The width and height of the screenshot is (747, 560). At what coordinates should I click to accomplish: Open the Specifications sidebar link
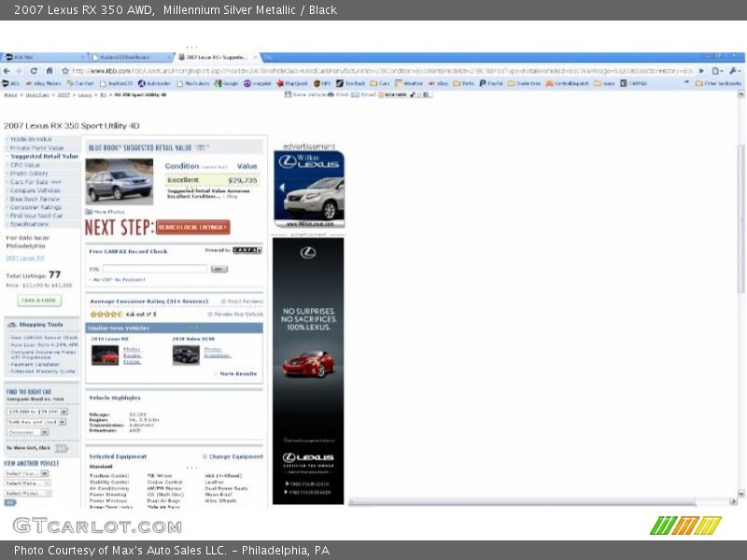point(29,224)
